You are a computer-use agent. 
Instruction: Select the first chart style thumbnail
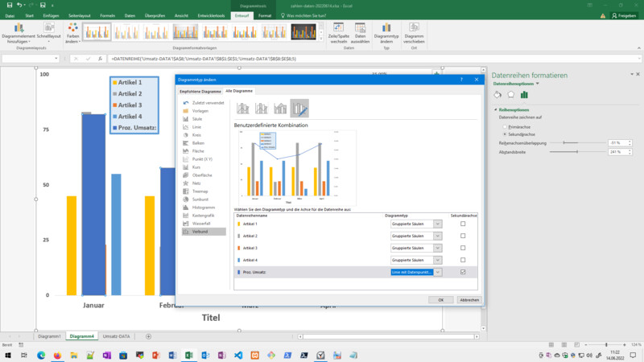[97, 31]
